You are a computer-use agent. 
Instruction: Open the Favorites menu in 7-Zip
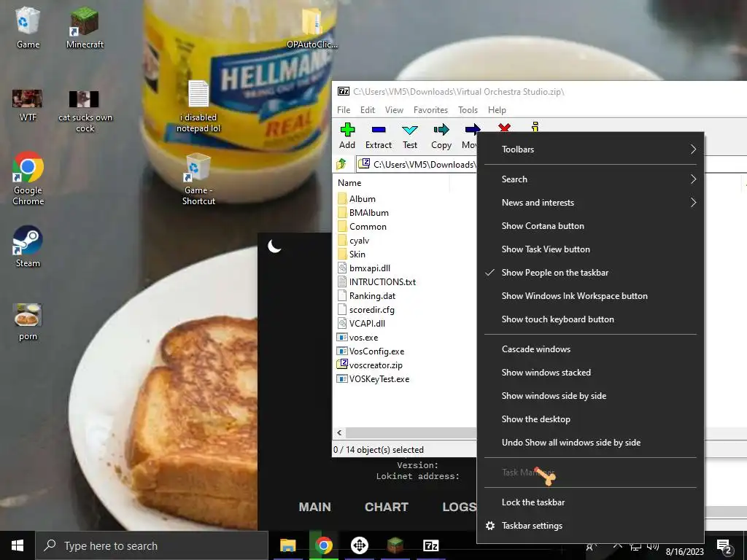(x=430, y=110)
